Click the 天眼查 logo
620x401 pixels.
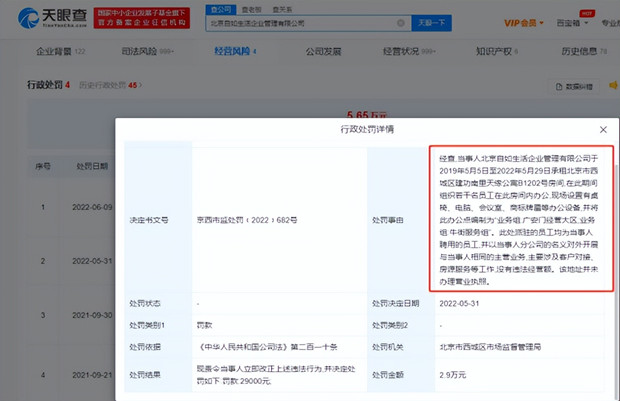[53, 18]
